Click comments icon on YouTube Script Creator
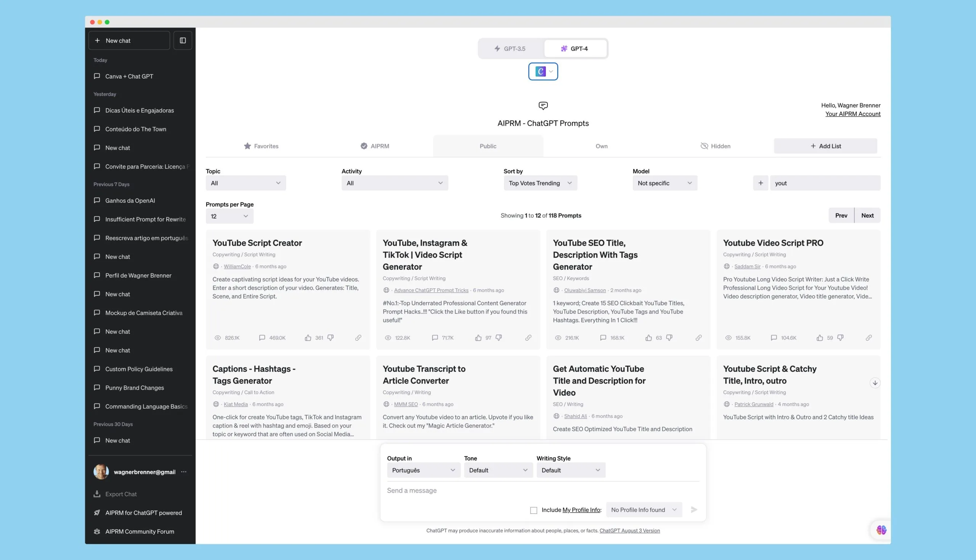 click(262, 338)
